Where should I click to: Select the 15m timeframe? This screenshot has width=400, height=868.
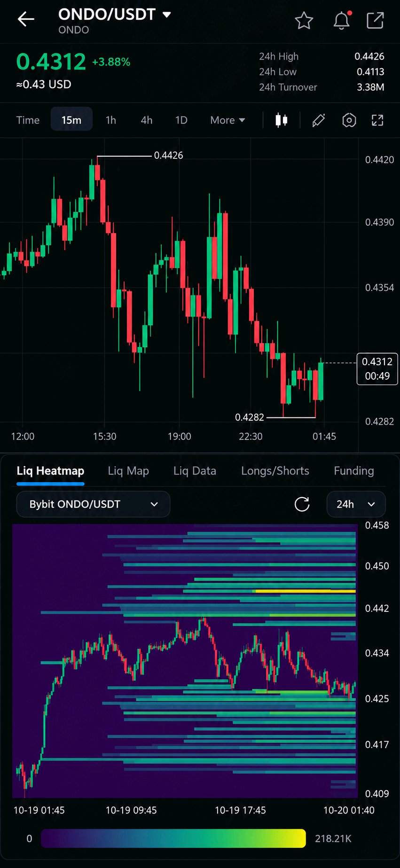(x=71, y=120)
